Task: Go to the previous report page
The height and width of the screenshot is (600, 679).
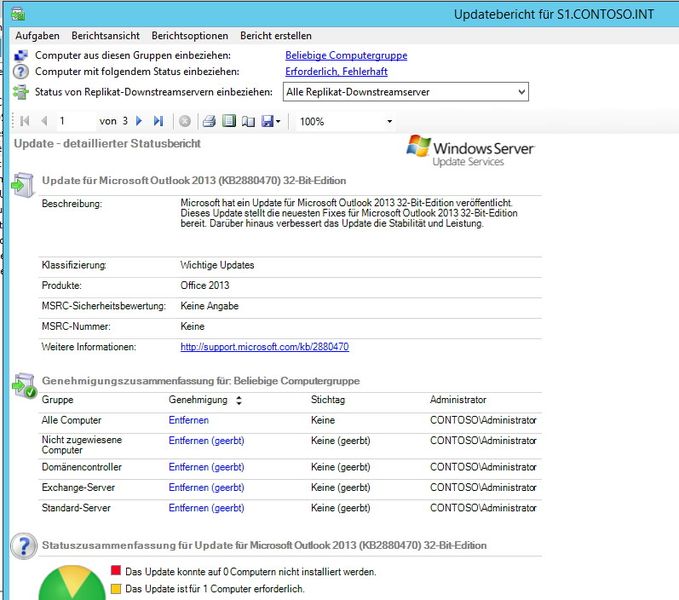Action: 44,121
